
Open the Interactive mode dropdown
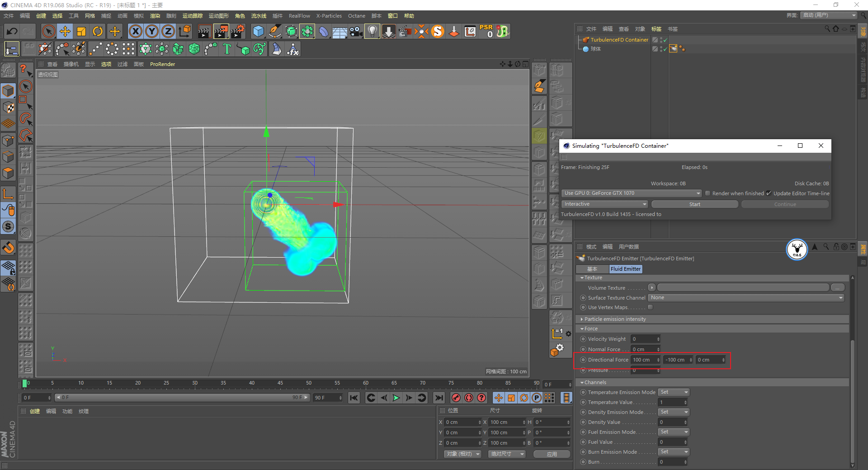(x=605, y=204)
